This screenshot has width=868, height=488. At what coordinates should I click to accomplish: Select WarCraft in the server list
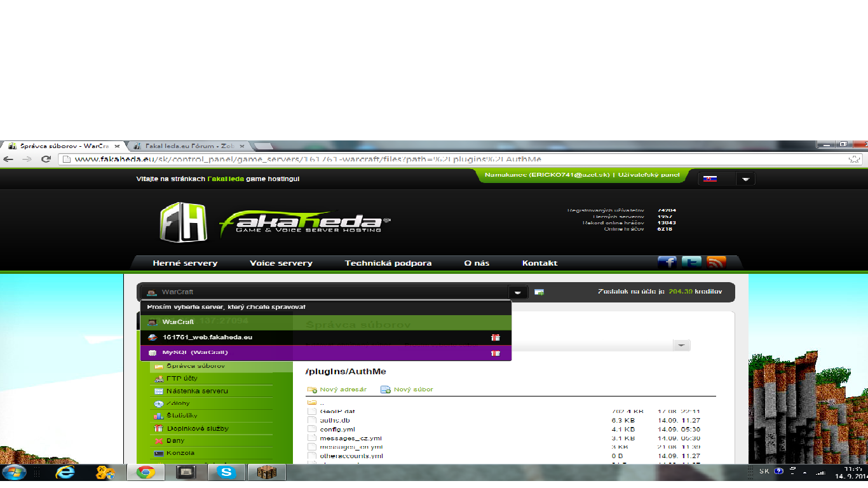[x=325, y=322]
